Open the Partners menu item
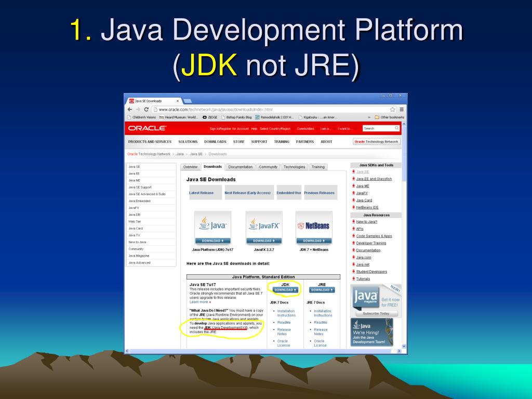Screen dimensions: 532x399 tap(304, 142)
